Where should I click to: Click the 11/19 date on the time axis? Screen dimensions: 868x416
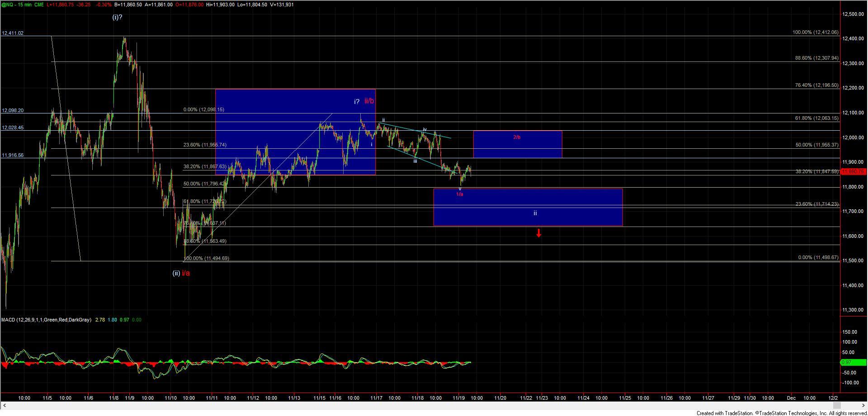click(459, 398)
